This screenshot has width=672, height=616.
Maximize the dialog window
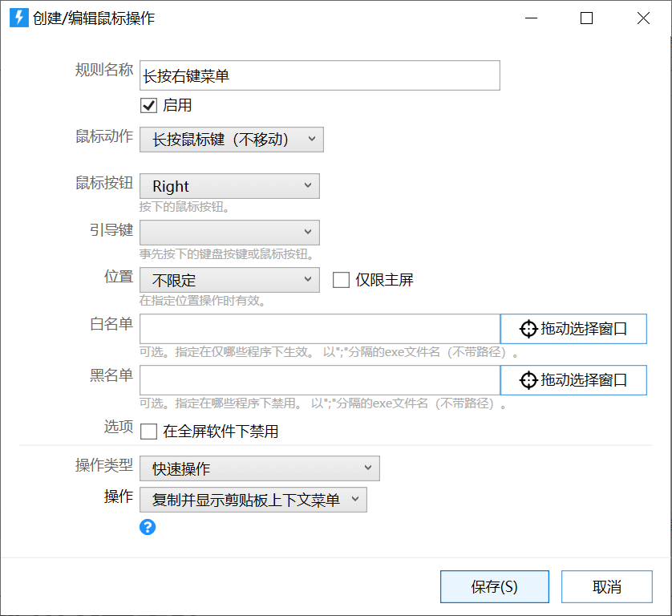(586, 18)
